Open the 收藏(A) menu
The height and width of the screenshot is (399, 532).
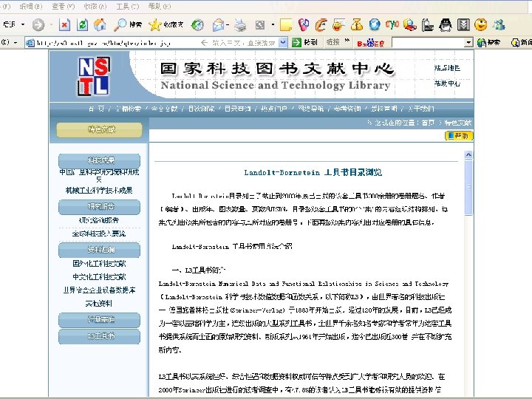[x=95, y=6]
